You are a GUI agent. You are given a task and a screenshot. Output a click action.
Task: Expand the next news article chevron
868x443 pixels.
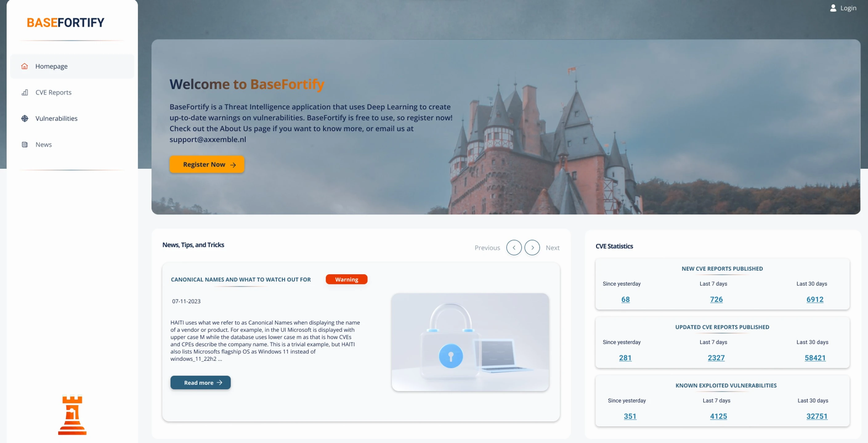pyautogui.click(x=532, y=247)
